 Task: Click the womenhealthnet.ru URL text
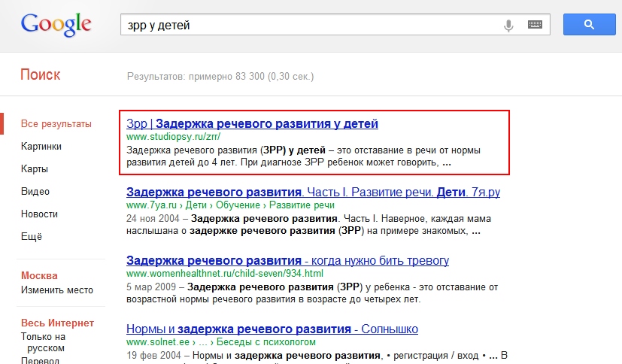point(225,274)
